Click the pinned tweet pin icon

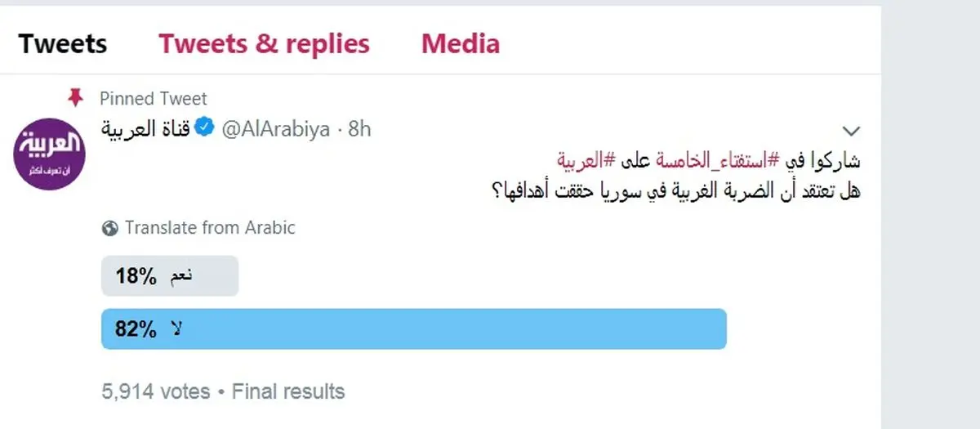pos(75,98)
